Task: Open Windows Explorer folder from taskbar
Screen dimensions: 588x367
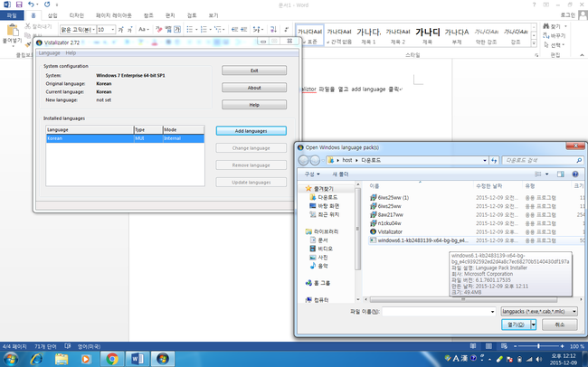Action: click(62, 359)
